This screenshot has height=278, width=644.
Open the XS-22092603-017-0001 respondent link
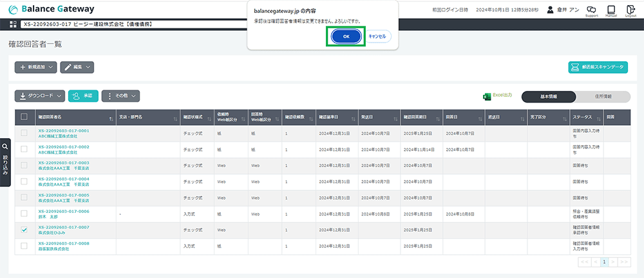63,130
